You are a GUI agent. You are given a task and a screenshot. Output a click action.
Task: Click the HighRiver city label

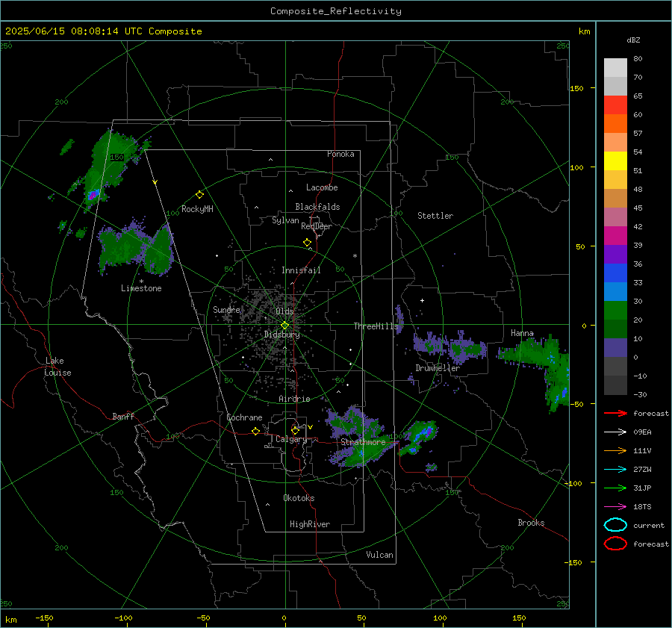[310, 524]
